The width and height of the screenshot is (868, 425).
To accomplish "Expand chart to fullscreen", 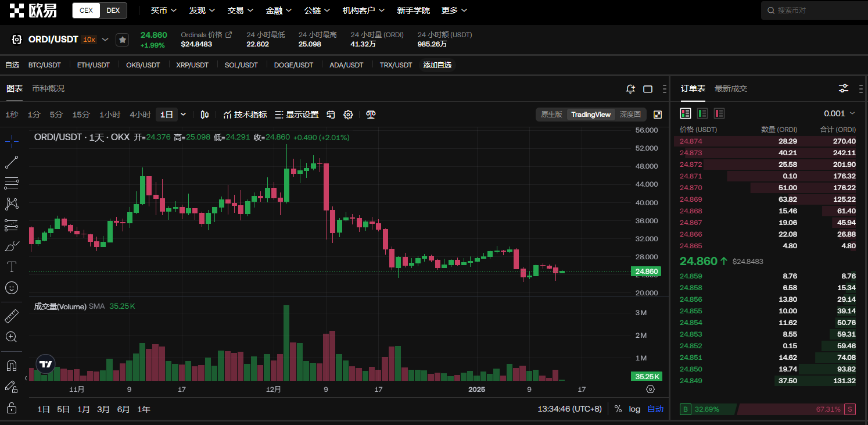I will tap(658, 115).
